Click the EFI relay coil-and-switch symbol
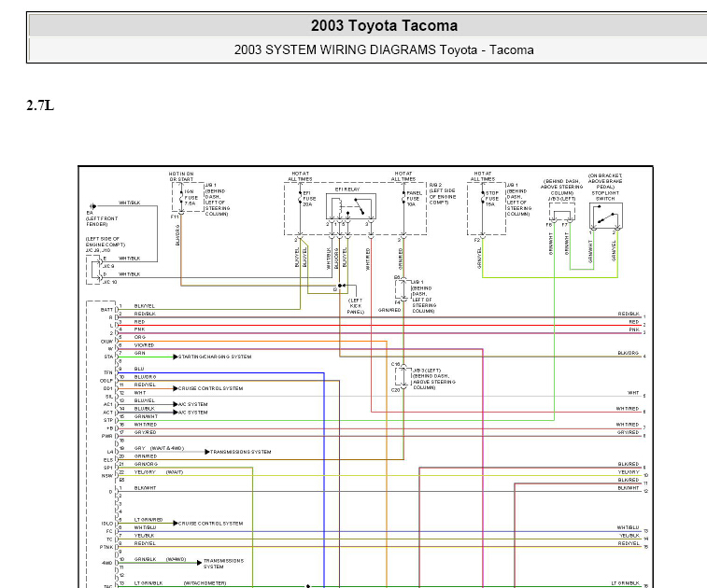This screenshot has height=588, width=707. pyautogui.click(x=351, y=207)
